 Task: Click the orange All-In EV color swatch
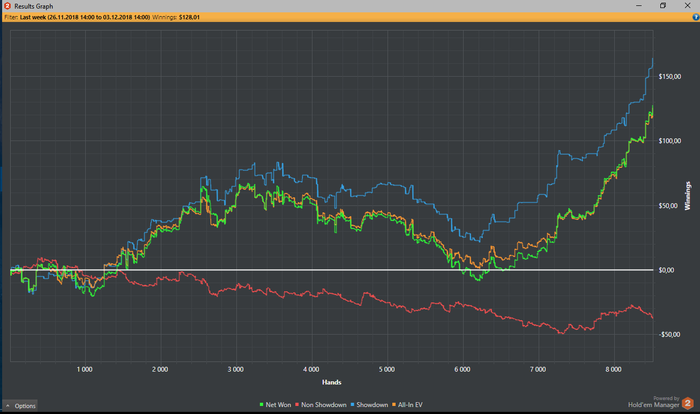(394, 405)
